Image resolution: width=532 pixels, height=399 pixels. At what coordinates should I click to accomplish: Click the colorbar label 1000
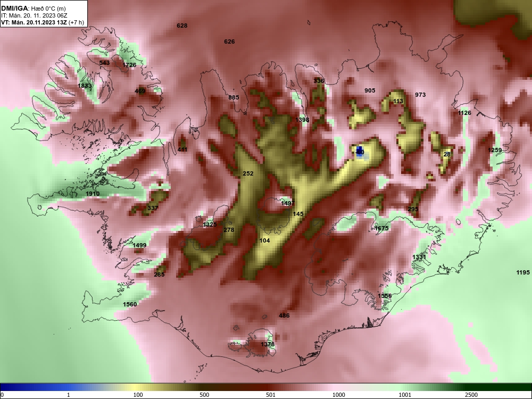(338, 395)
